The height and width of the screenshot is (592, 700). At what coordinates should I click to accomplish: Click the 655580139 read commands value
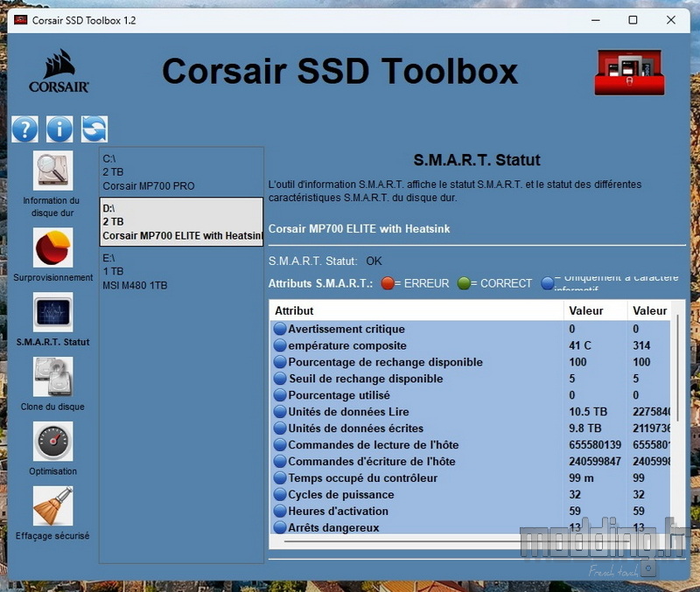[x=595, y=445]
